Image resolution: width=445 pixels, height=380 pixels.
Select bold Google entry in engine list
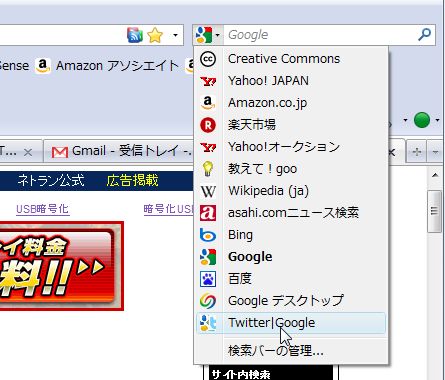coord(291,257)
